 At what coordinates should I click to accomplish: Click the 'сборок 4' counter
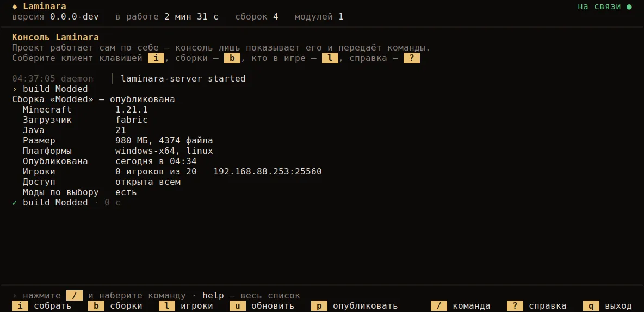[x=256, y=17]
